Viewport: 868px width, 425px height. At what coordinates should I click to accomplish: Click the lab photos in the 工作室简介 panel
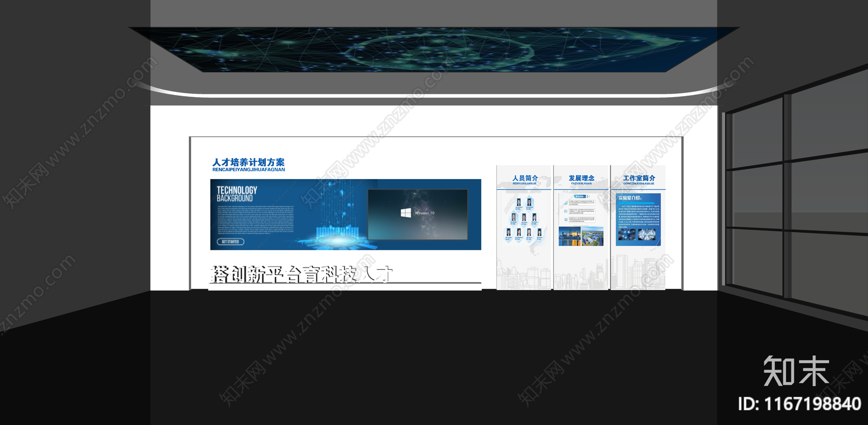pos(636,234)
